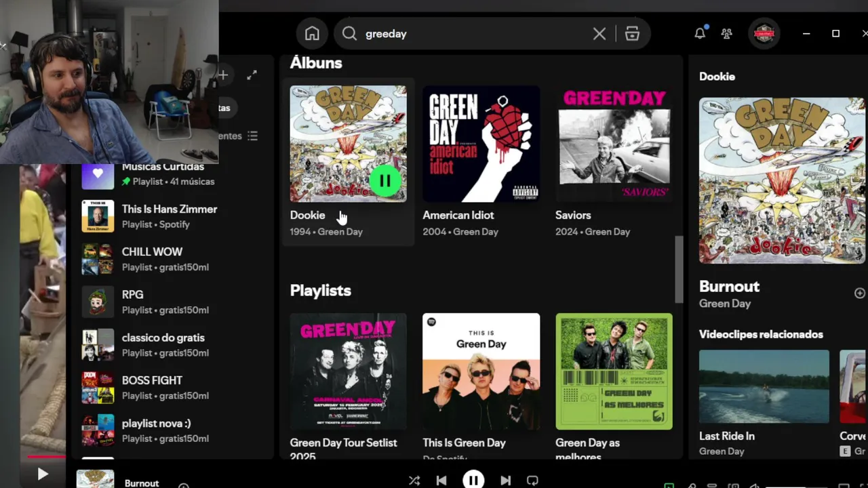Click the Burnout album thumbnail in player bar

pyautogui.click(x=96, y=479)
